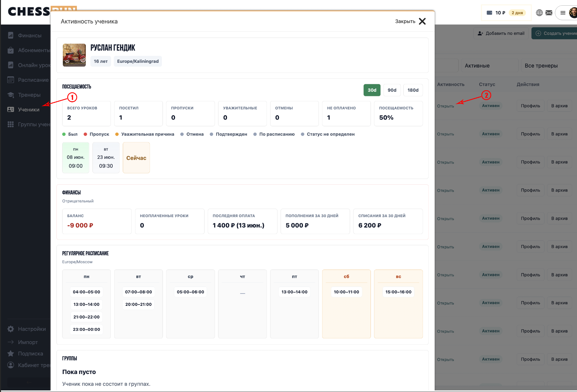Click the Подписка star icon
The height and width of the screenshot is (392, 577).
pos(11,353)
